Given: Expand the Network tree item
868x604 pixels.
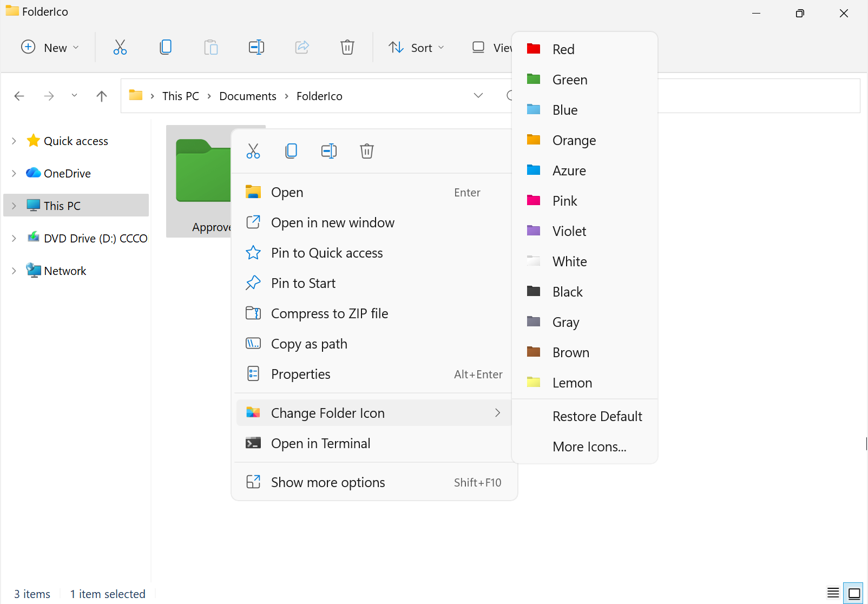Looking at the screenshot, I should [x=14, y=271].
